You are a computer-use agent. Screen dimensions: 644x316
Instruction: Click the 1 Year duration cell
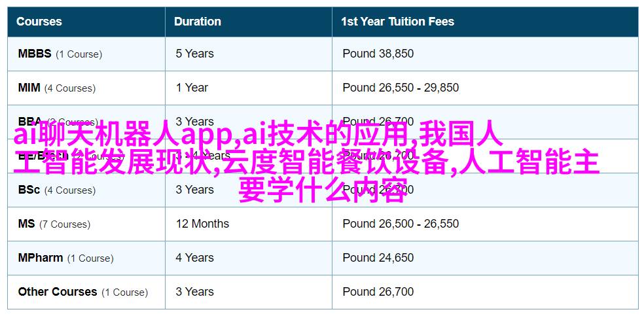click(x=192, y=88)
